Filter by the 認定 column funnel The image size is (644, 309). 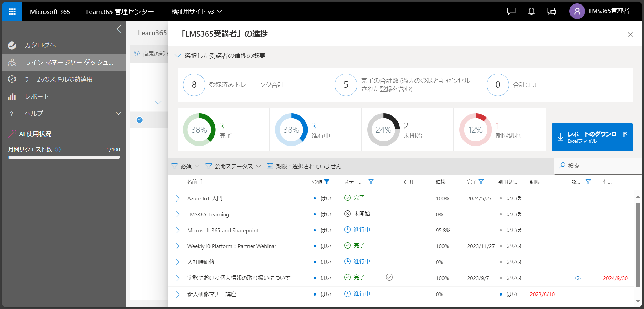588,182
